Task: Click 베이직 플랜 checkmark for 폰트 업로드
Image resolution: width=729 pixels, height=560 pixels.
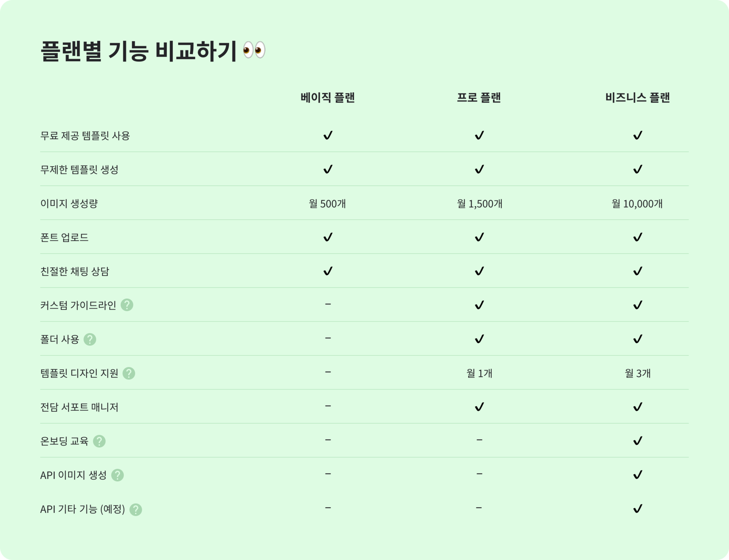Action: (328, 237)
